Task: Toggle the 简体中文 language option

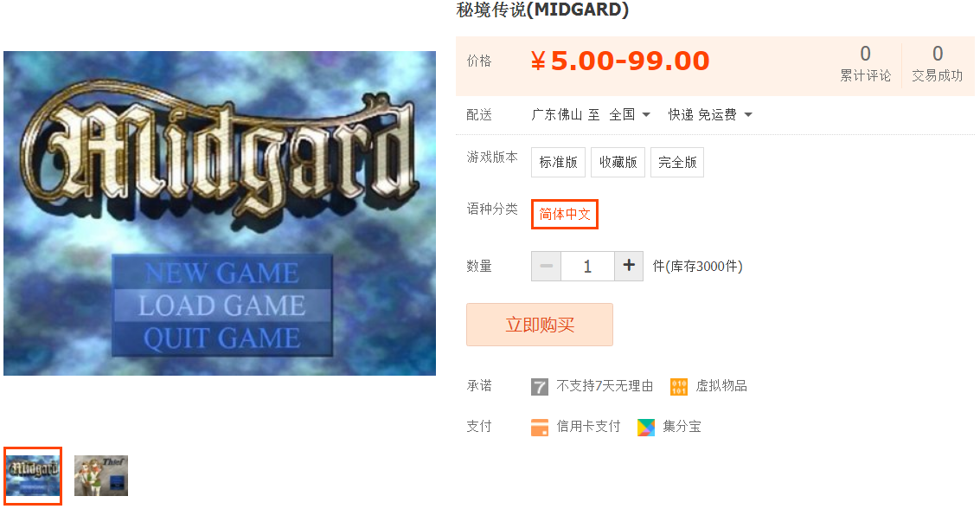Action: coord(565,214)
